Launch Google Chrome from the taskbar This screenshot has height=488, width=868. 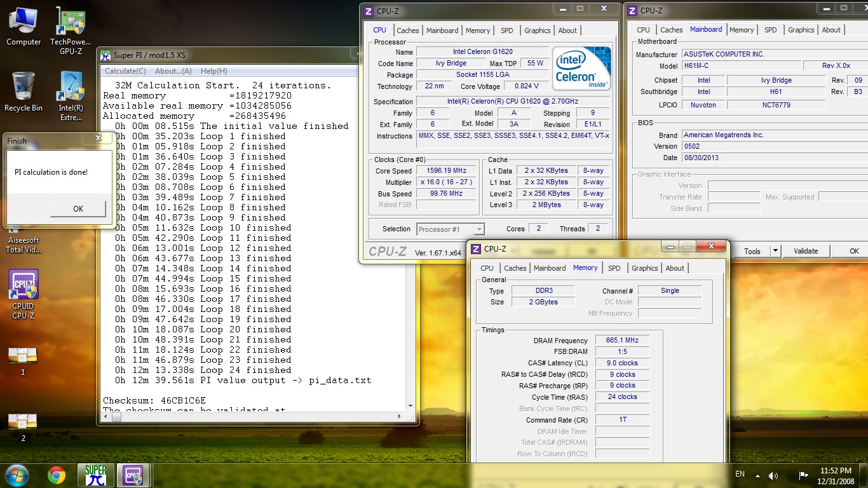click(57, 475)
